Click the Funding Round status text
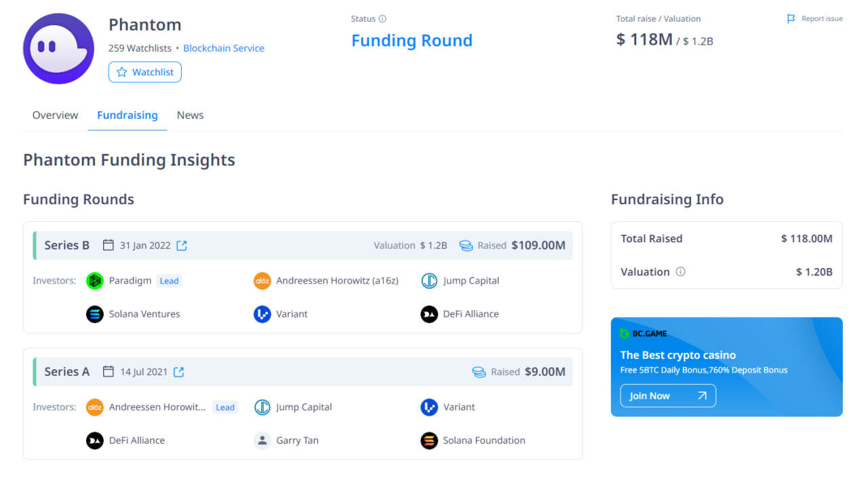 click(x=412, y=41)
